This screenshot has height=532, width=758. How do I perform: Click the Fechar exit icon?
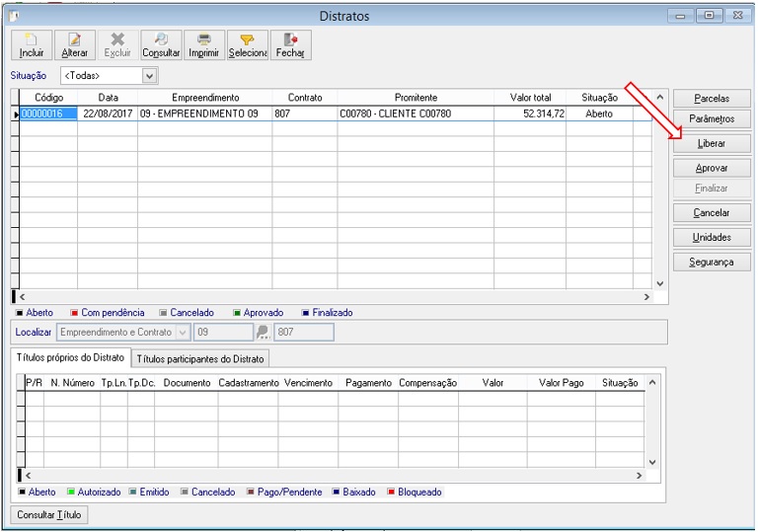tap(290, 45)
